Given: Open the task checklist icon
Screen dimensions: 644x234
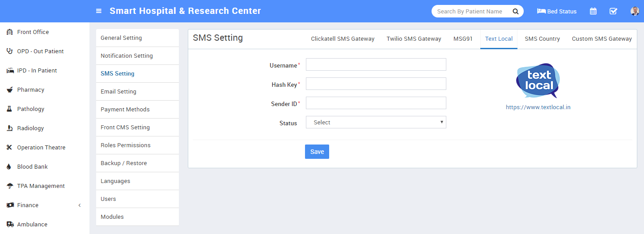Looking at the screenshot, I should tap(613, 11).
